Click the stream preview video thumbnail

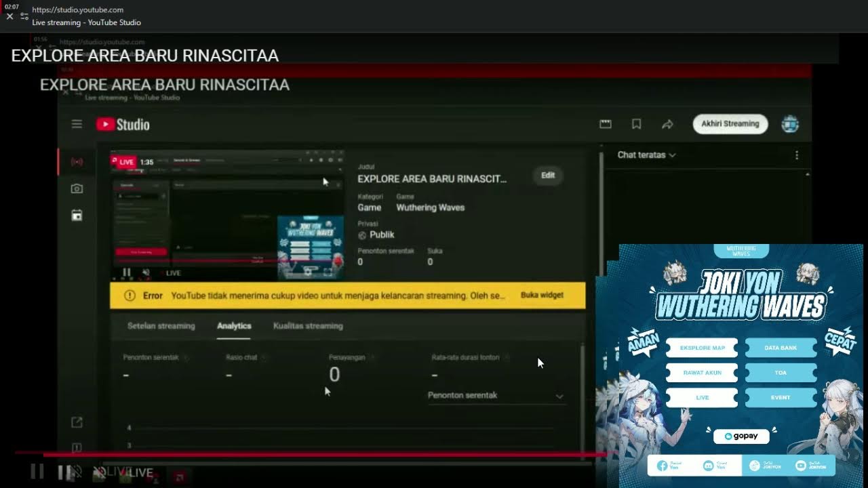227,216
